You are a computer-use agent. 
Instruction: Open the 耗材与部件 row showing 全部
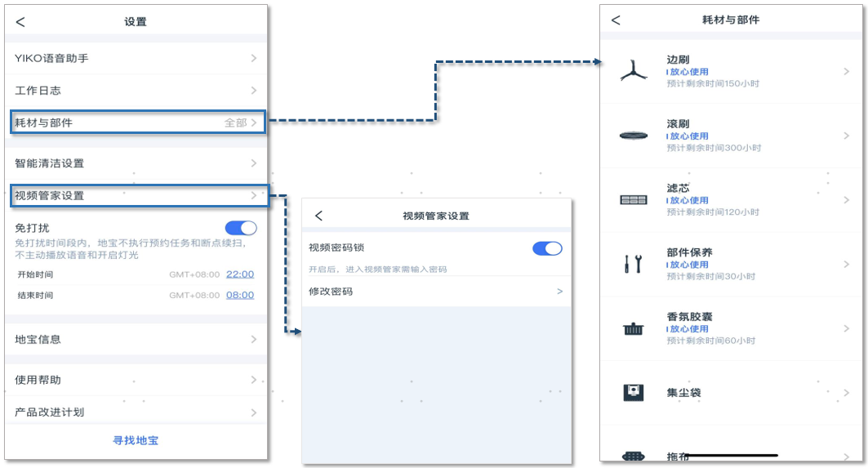[x=136, y=123]
